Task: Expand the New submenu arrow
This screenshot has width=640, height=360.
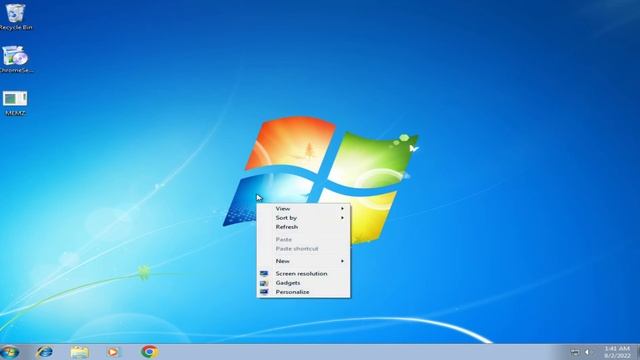Action: tap(342, 261)
